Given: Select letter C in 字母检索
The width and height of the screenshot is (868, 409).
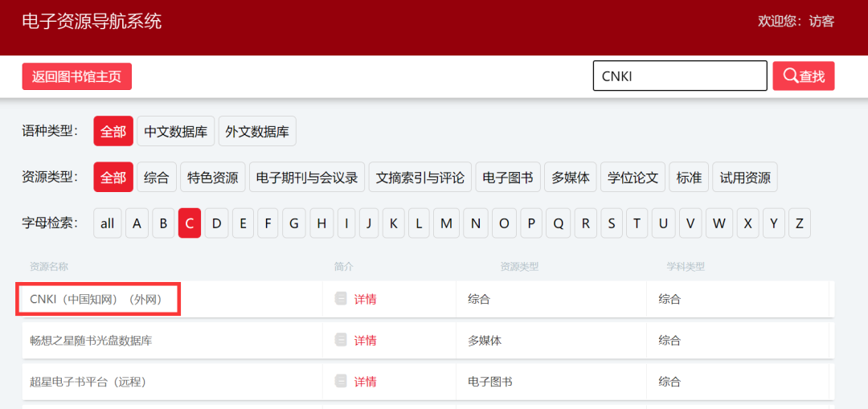Looking at the screenshot, I should tap(190, 223).
